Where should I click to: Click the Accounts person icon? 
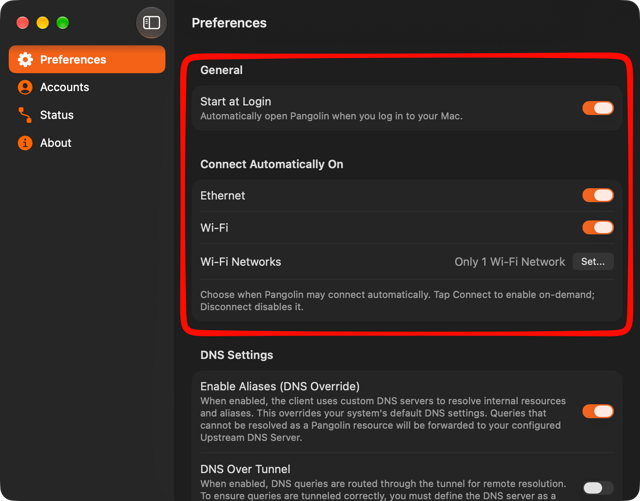[x=25, y=87]
